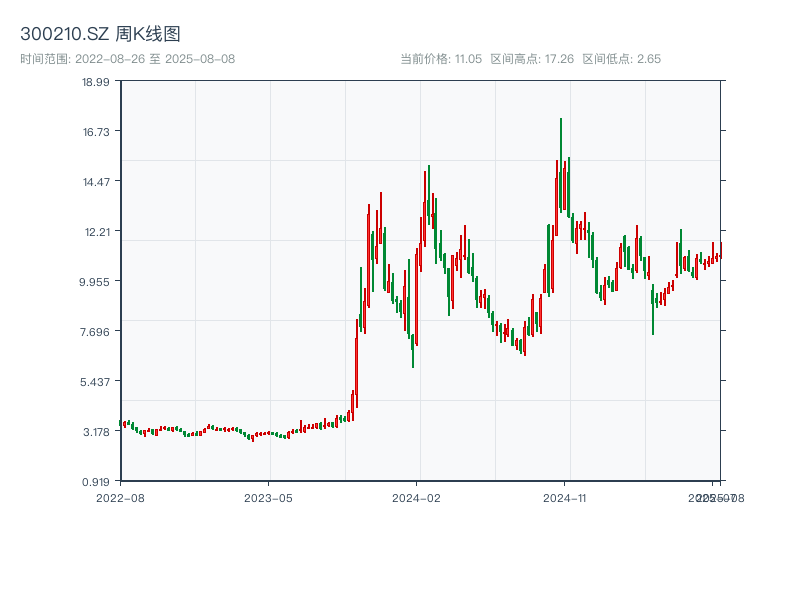Click the 当前价格 11.05 label
Viewport: 800px width, 600px height.
point(440,57)
